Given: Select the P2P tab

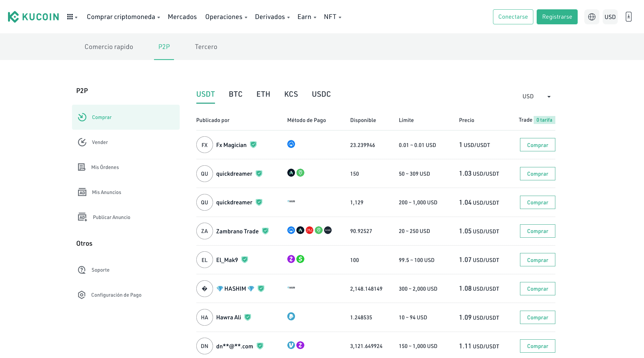Looking at the screenshot, I should coord(164,47).
